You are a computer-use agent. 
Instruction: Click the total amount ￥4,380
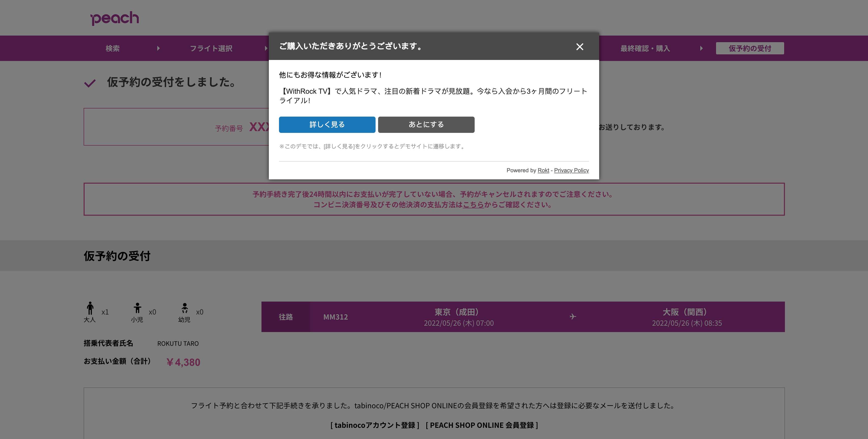(x=183, y=362)
